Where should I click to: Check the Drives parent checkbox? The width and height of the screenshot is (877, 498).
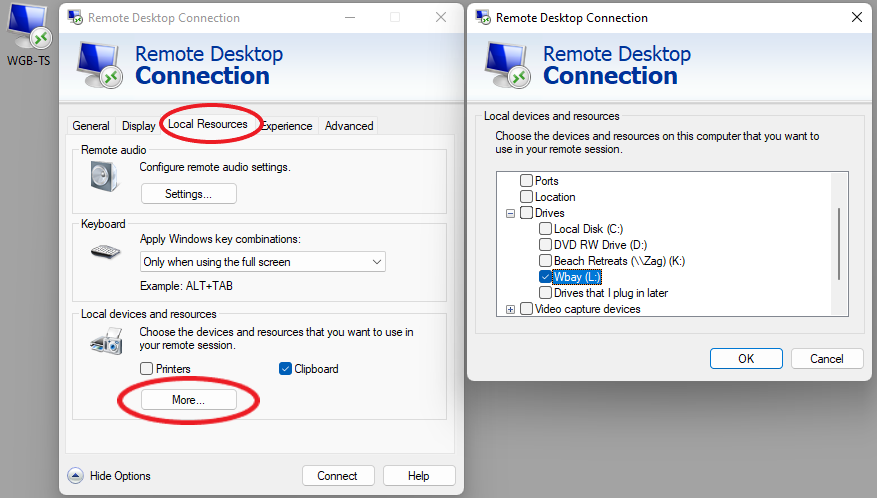pos(526,213)
